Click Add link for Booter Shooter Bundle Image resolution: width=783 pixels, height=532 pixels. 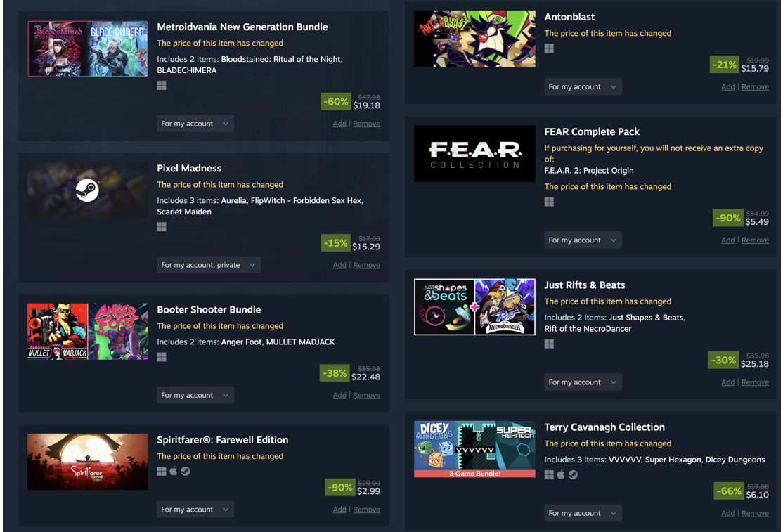(x=339, y=395)
